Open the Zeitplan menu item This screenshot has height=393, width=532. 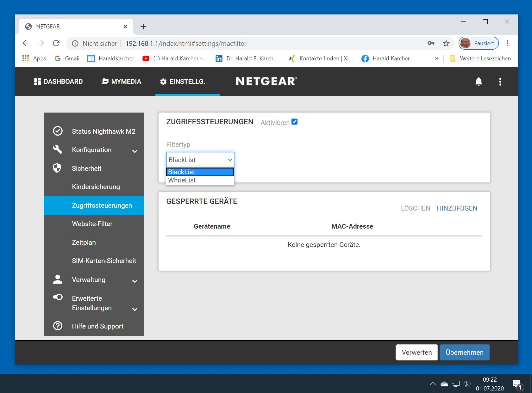(84, 242)
